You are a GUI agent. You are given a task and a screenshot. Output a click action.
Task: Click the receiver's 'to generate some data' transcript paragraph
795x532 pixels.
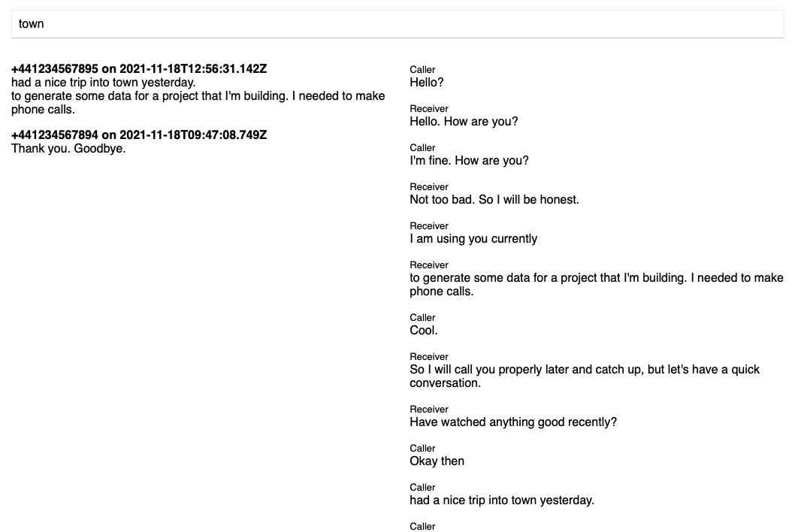pyautogui.click(x=597, y=285)
